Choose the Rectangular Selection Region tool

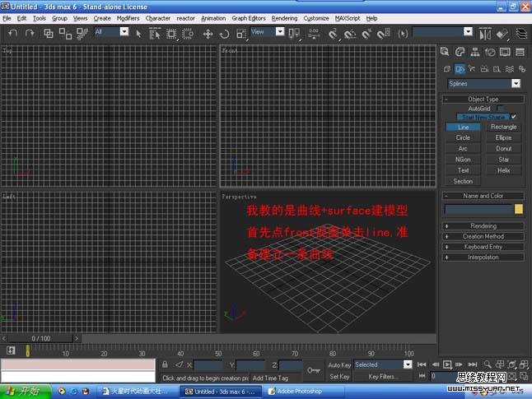point(171,34)
